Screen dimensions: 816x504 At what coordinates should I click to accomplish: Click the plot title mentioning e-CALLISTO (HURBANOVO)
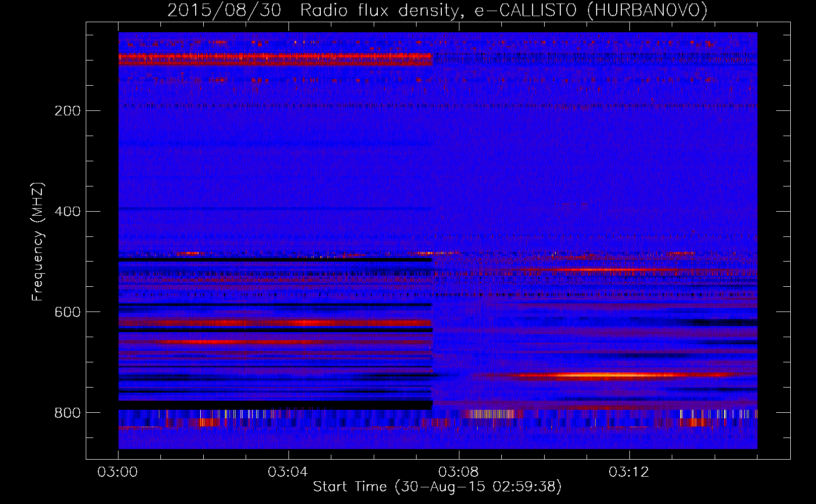pos(437,11)
